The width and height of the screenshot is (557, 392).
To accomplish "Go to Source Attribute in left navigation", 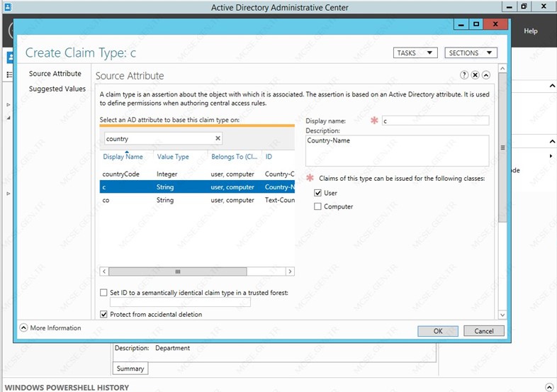I will 55,74.
